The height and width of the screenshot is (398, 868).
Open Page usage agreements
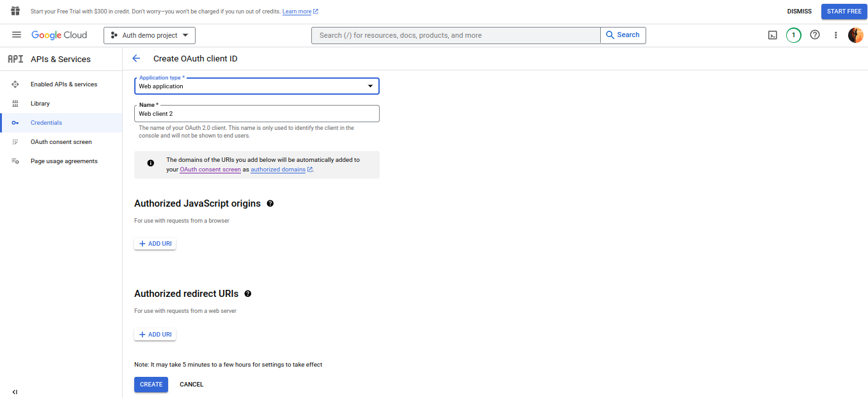pyautogui.click(x=64, y=161)
